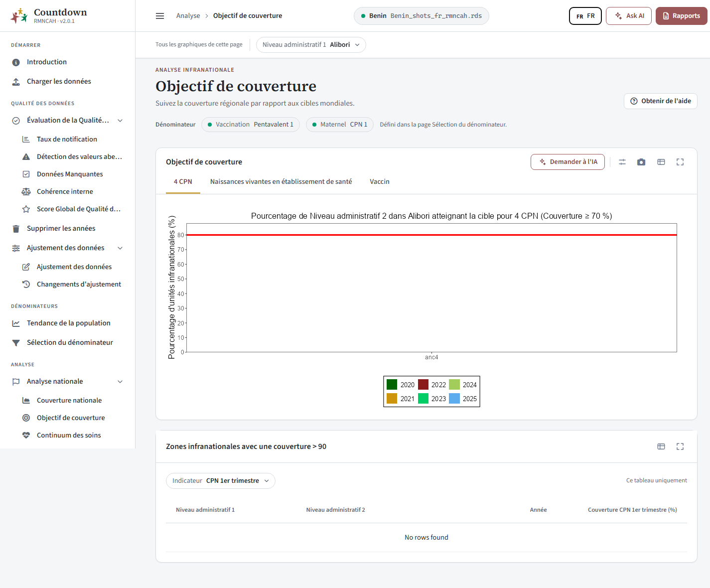Show data table icon in chart card
Image resolution: width=710 pixels, height=588 pixels.
[x=661, y=162]
